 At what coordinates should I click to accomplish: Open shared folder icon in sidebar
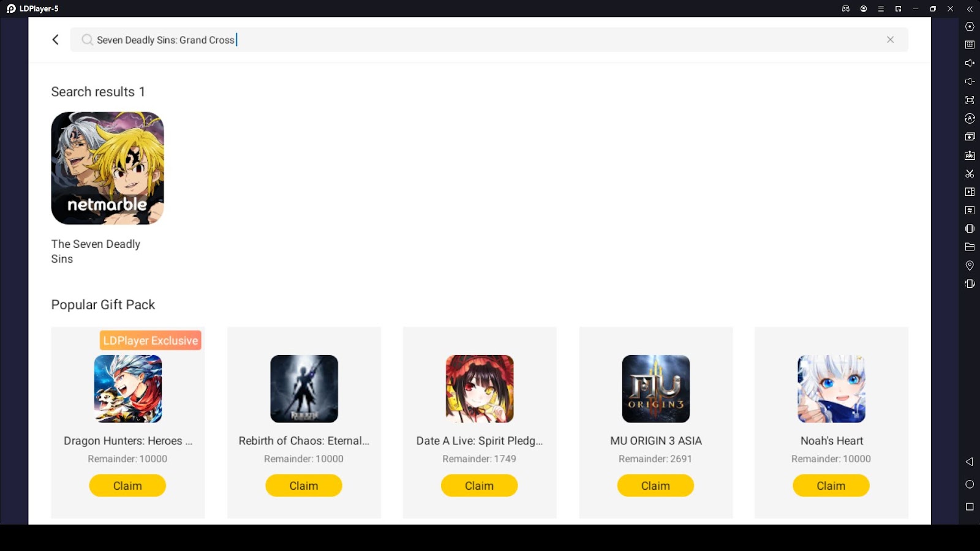coord(970,247)
